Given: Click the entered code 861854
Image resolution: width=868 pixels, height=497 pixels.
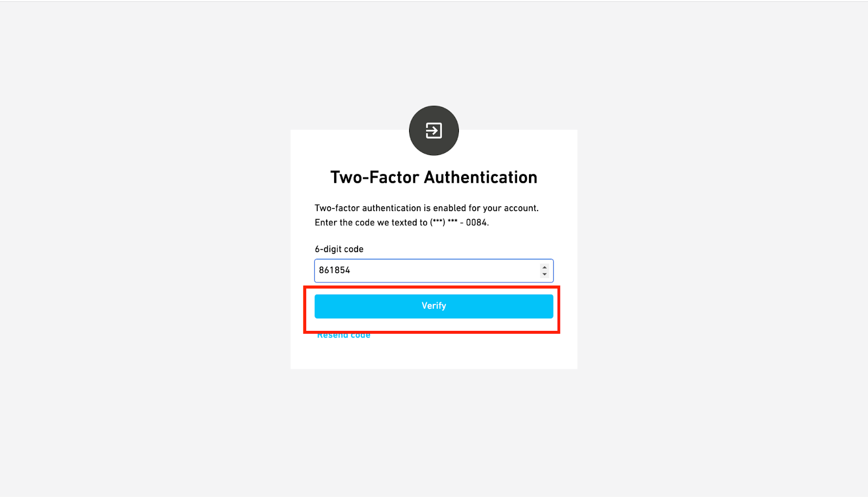Looking at the screenshot, I should (x=334, y=270).
